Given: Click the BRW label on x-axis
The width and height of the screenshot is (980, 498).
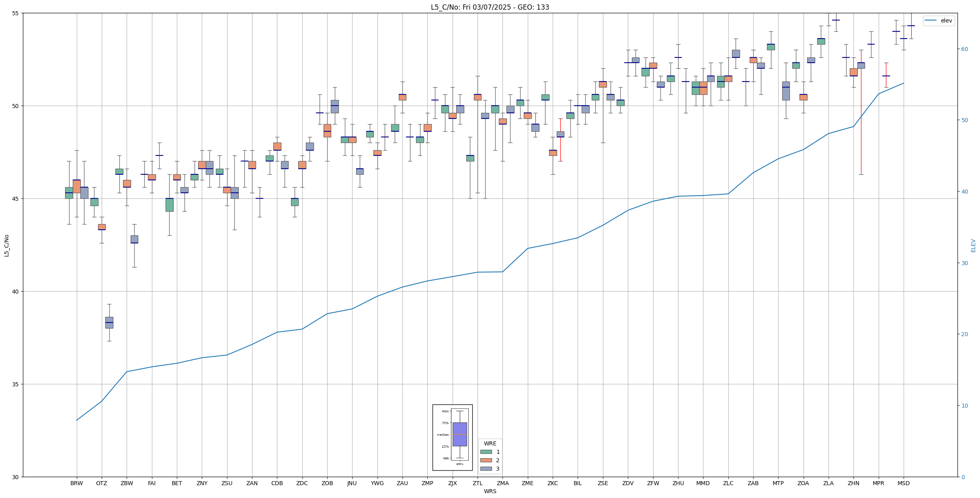Looking at the screenshot, I should point(76,483).
